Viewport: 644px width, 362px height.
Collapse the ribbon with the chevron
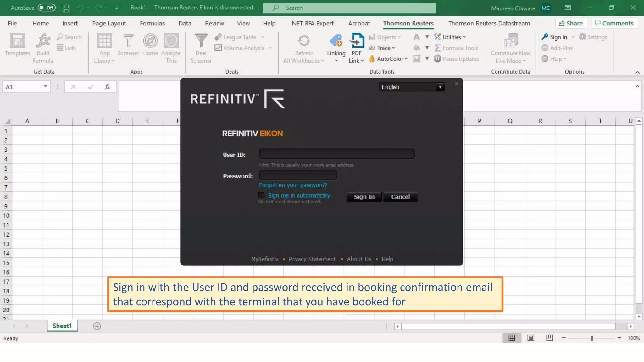pyautogui.click(x=637, y=72)
